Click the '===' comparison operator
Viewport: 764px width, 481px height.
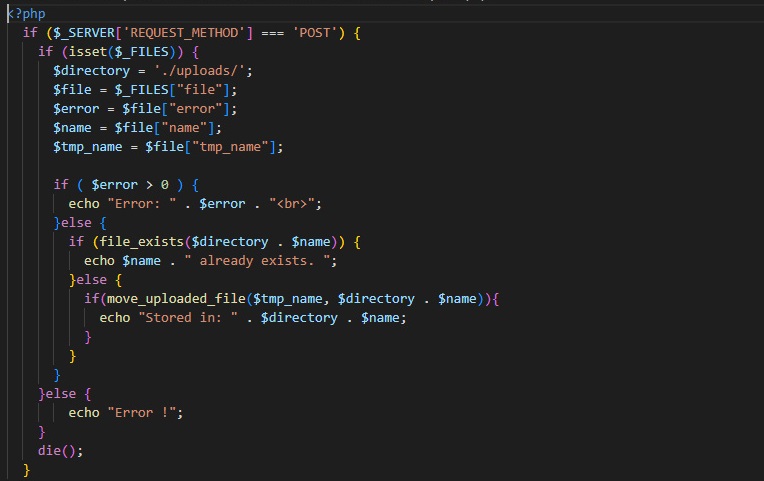point(272,33)
